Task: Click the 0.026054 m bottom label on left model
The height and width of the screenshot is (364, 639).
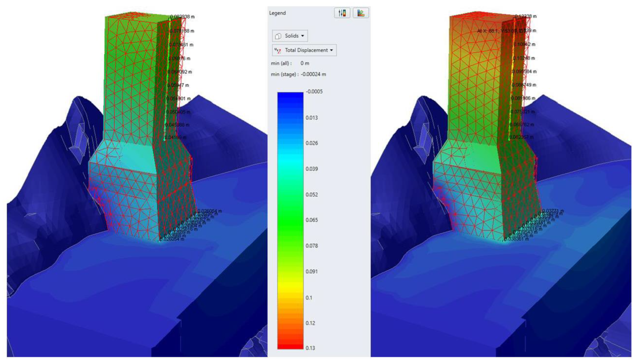Action: [x=172, y=239]
